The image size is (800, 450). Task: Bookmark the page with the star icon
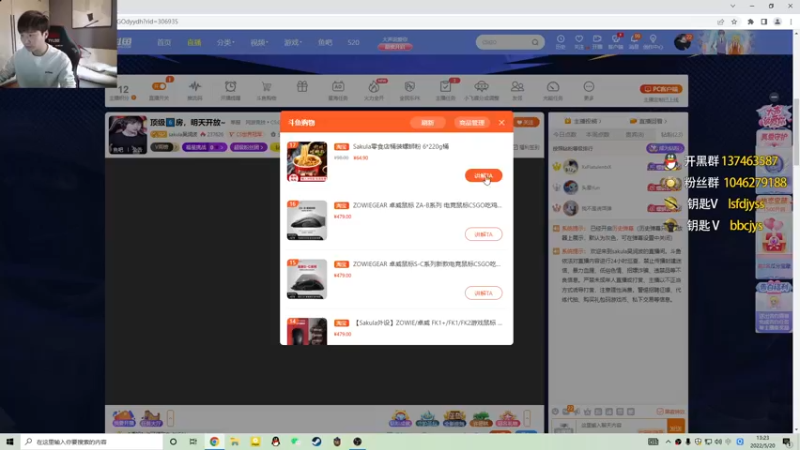click(x=734, y=22)
